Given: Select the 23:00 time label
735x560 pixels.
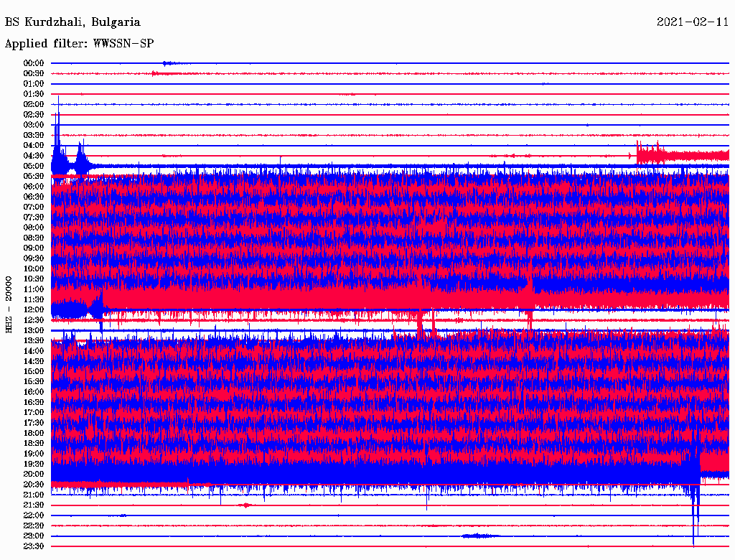Looking at the screenshot, I should click(x=34, y=536).
